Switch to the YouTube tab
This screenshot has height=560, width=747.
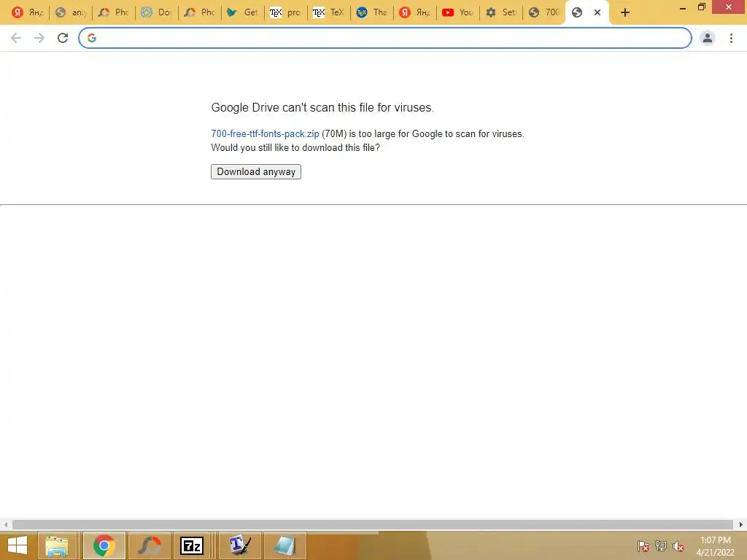tap(457, 12)
